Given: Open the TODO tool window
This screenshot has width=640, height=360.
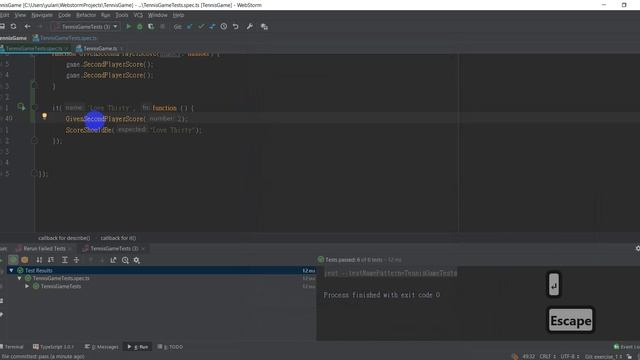Looking at the screenshot, I should 170,347.
